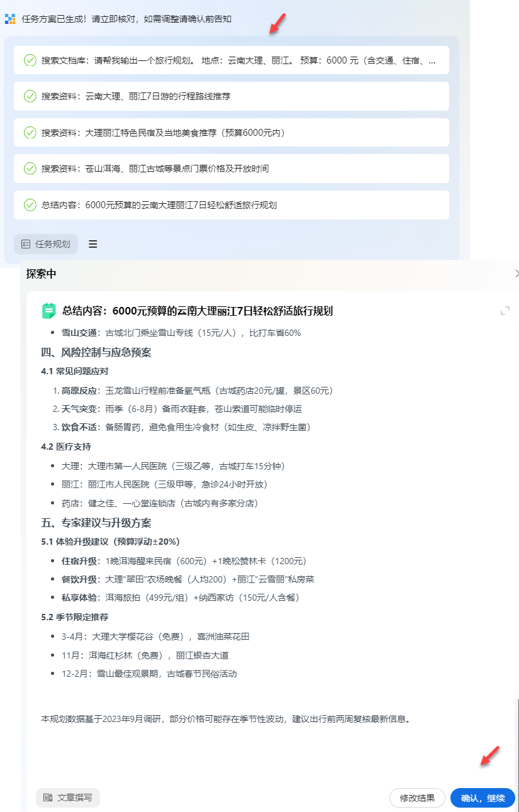Viewport: 519px width, 812px height.
Task: Click the 探索中 panel heading
Action: click(x=41, y=274)
